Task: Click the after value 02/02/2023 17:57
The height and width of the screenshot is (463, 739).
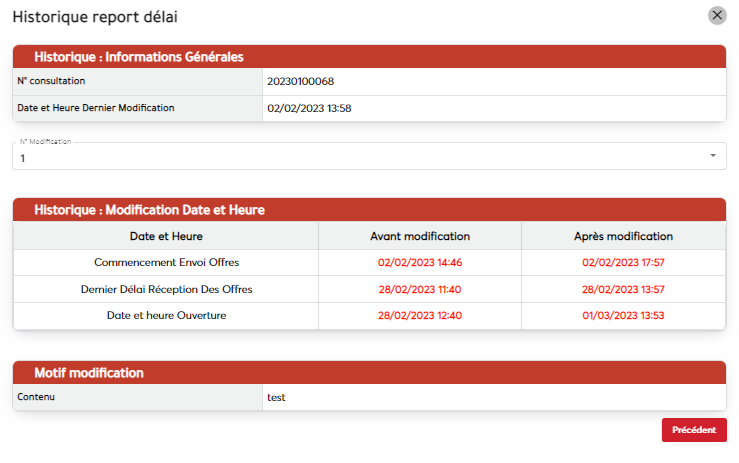Action: [x=623, y=263]
